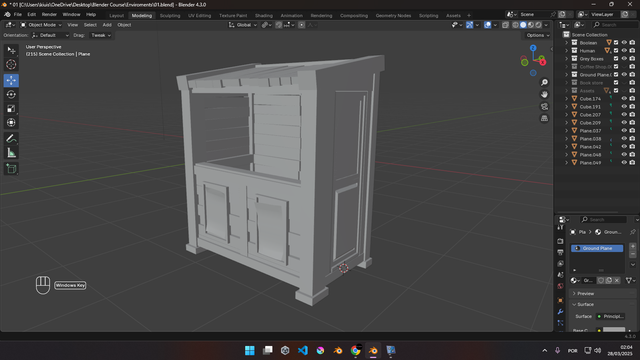Open the Render properties tab
Viewport: 640px width, 360px height.
coord(560,241)
